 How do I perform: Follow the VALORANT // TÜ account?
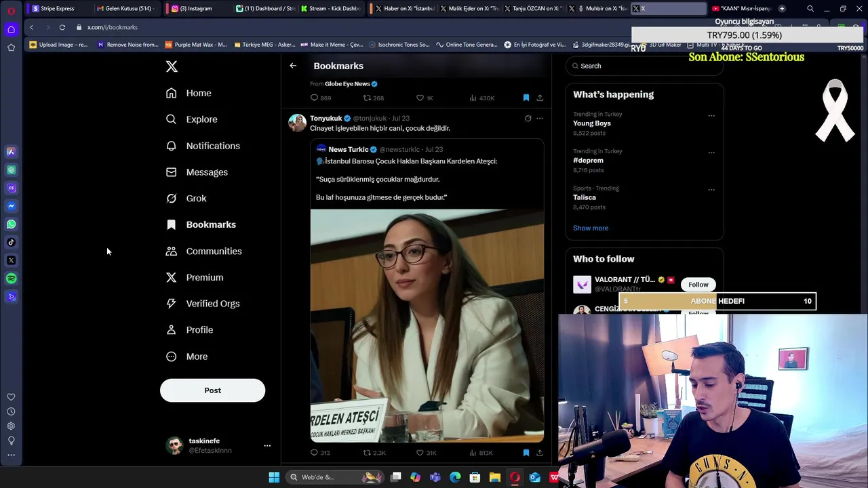click(698, 285)
